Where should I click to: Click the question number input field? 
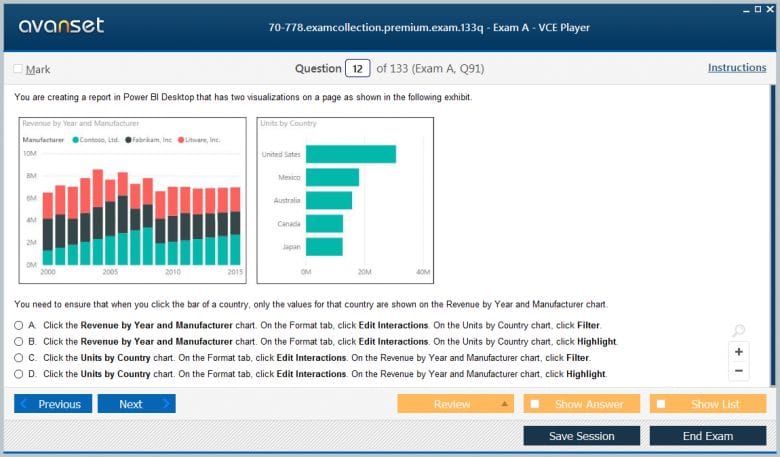(x=358, y=68)
